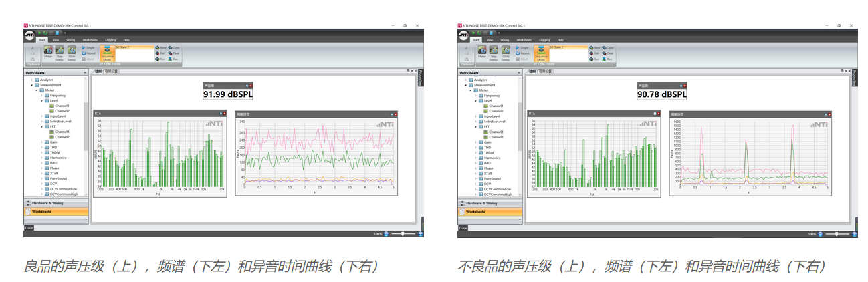
Task: Collapse Level node in right window tree
Action: [475, 101]
